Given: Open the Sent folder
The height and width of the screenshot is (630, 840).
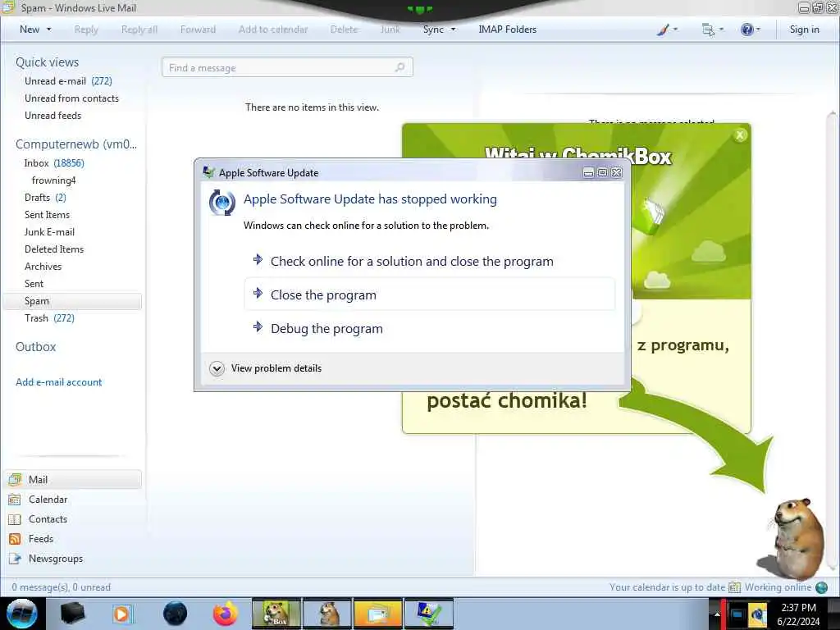Looking at the screenshot, I should (34, 283).
